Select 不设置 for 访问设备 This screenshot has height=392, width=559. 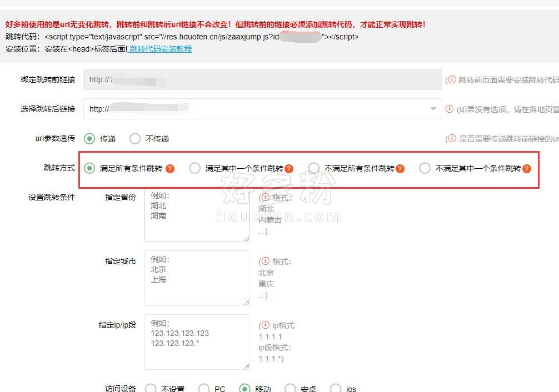(151, 389)
